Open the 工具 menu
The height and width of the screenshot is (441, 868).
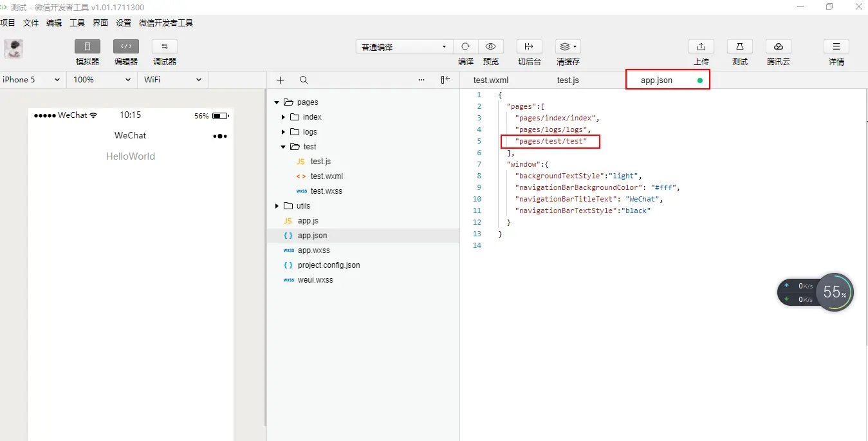(x=77, y=23)
